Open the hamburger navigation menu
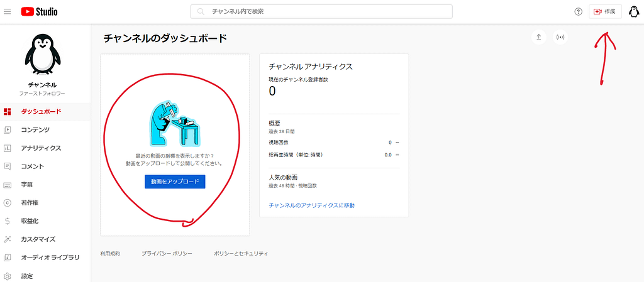Image resolution: width=644 pixels, height=282 pixels. 8,12
